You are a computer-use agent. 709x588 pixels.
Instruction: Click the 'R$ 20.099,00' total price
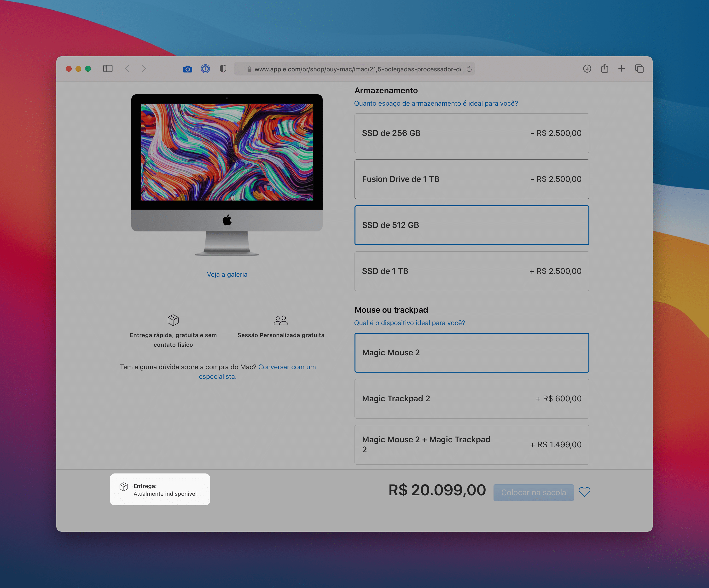pos(437,490)
